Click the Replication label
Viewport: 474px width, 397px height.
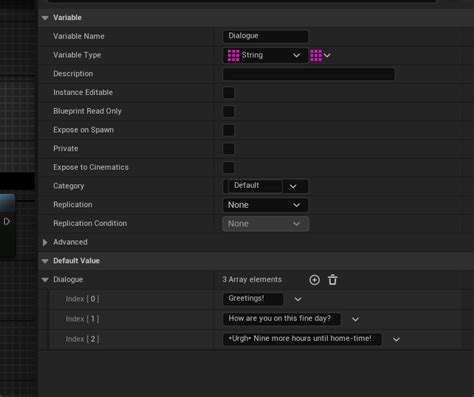[x=73, y=205]
